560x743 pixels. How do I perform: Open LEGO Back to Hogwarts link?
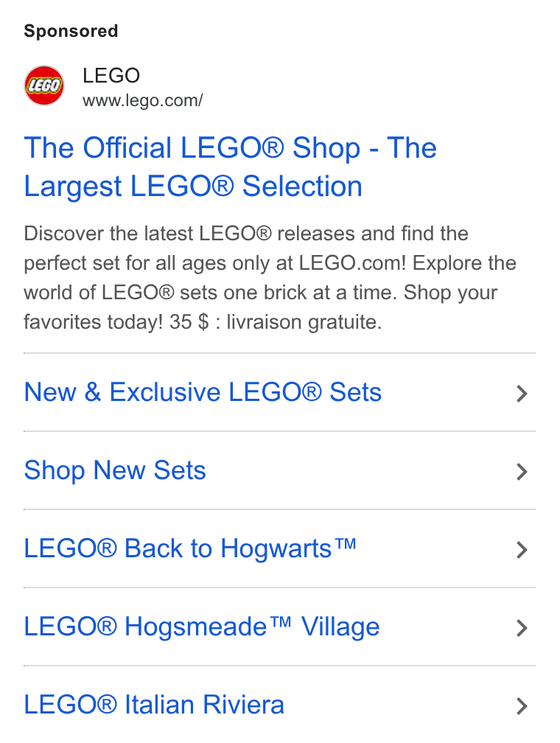pyautogui.click(x=190, y=548)
